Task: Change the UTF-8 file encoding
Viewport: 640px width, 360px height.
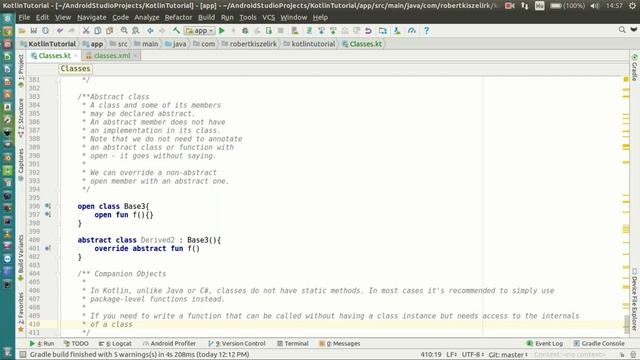Action: [473, 354]
